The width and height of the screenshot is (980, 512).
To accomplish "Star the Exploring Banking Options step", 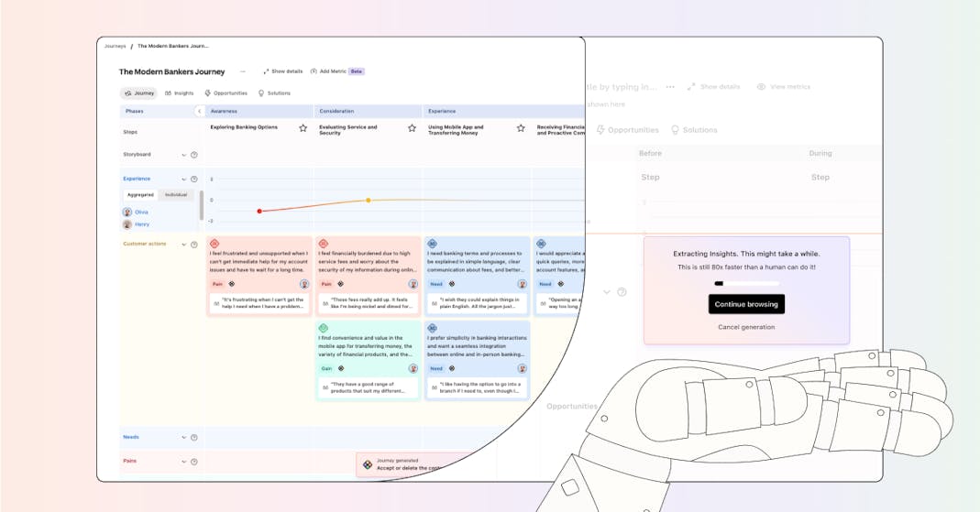I will pos(303,128).
